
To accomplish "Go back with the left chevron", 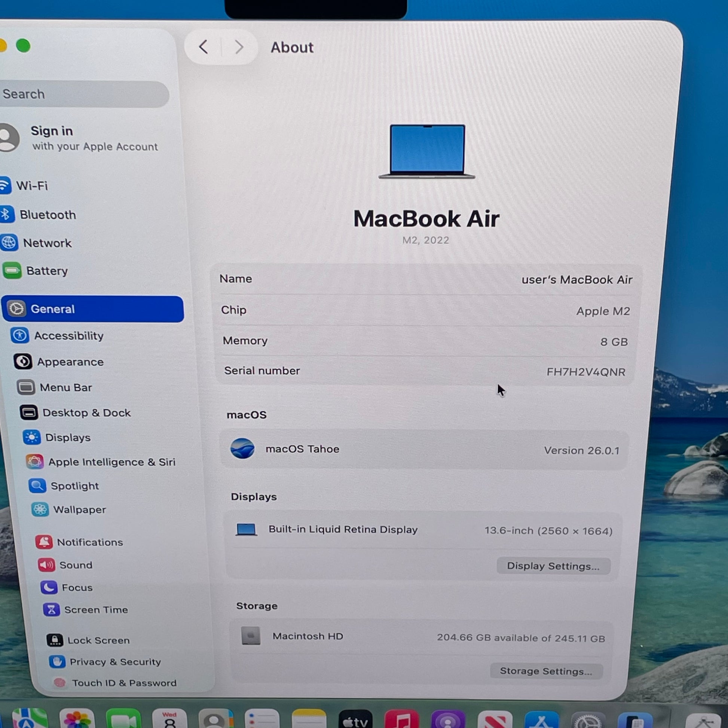I will (x=204, y=47).
